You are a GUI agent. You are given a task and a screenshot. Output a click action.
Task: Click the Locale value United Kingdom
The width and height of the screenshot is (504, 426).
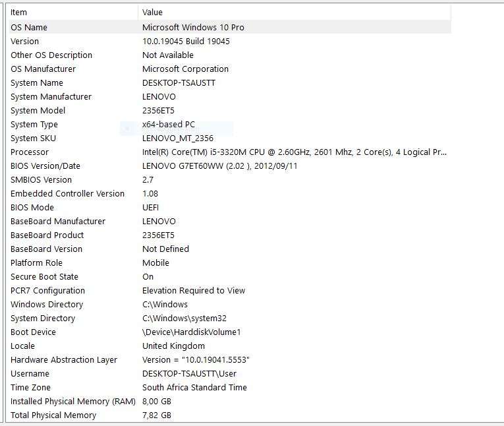pyautogui.click(x=173, y=346)
